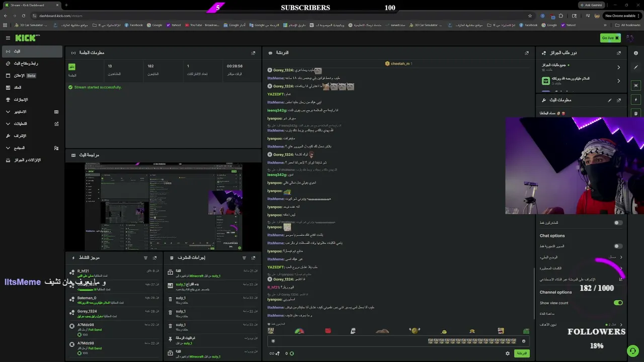644x362 pixels.
Task: Open Drops and rewards (الإنزالات و الجوائز)
Action: [x=31, y=160]
